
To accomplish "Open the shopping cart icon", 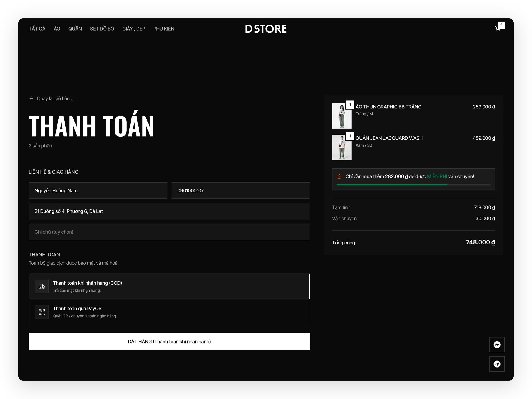I will [x=498, y=29].
